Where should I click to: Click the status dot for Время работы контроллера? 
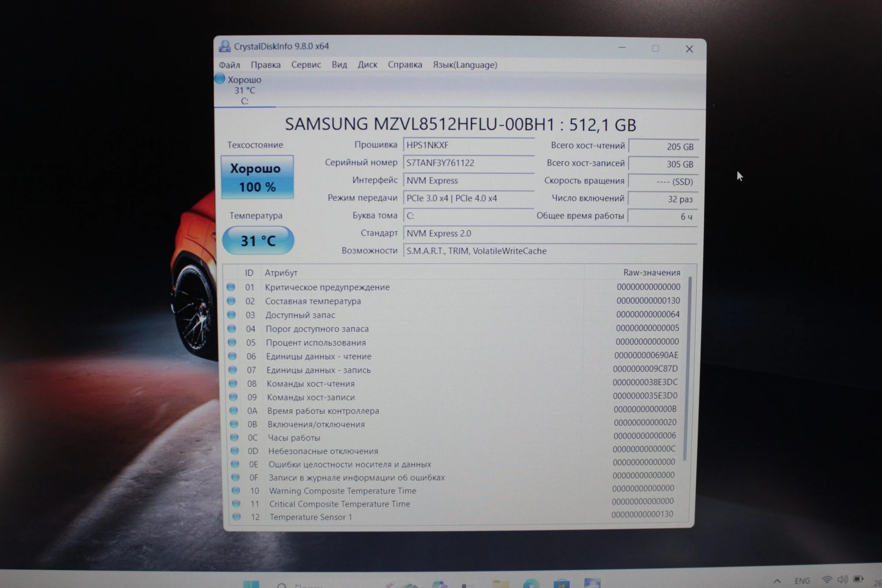click(x=234, y=410)
